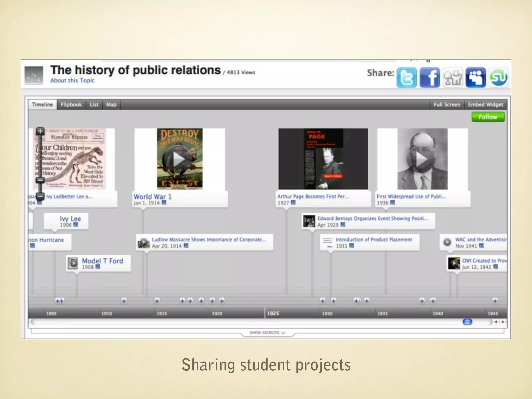This screenshot has width=532, height=399.
Task: Switch to the Map tab
Action: (x=111, y=104)
